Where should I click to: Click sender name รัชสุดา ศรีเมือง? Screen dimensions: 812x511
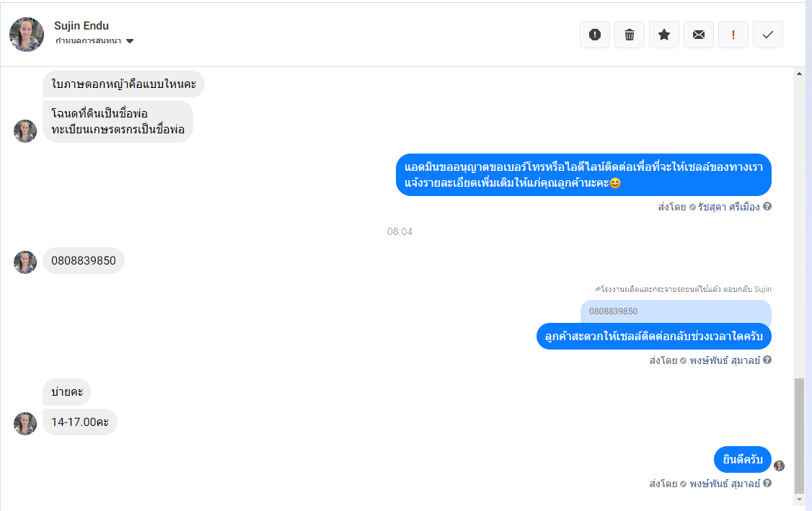click(x=728, y=207)
